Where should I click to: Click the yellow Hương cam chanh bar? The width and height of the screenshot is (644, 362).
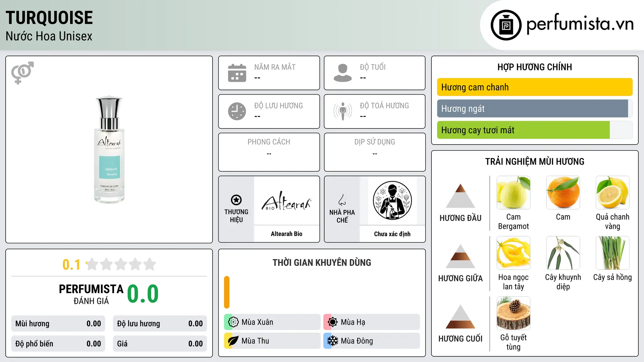(x=535, y=87)
